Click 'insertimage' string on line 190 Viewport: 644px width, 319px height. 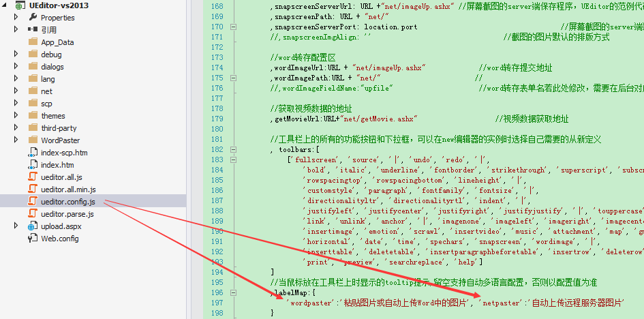pyautogui.click(x=328, y=232)
